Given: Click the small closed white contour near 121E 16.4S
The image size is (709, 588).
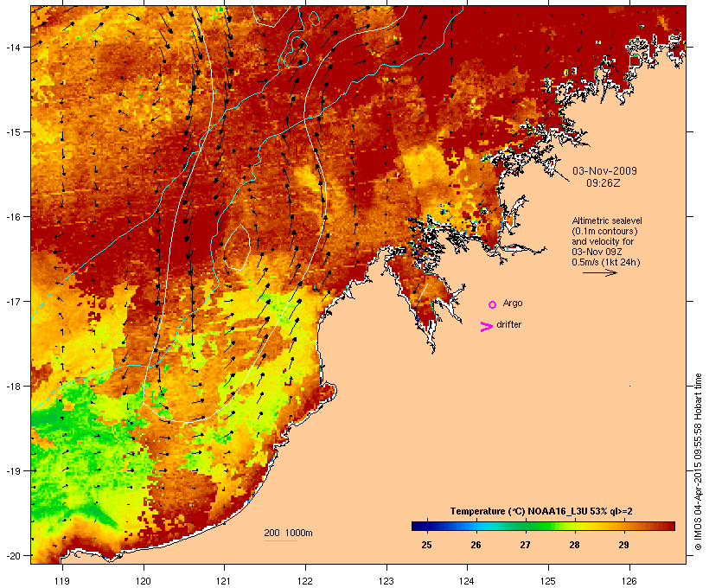Looking at the screenshot, I should coord(237,247).
